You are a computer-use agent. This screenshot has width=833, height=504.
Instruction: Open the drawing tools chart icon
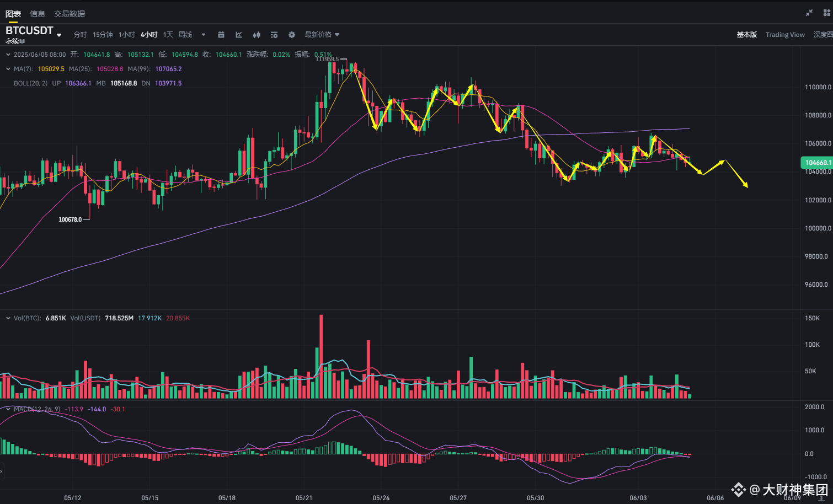239,35
